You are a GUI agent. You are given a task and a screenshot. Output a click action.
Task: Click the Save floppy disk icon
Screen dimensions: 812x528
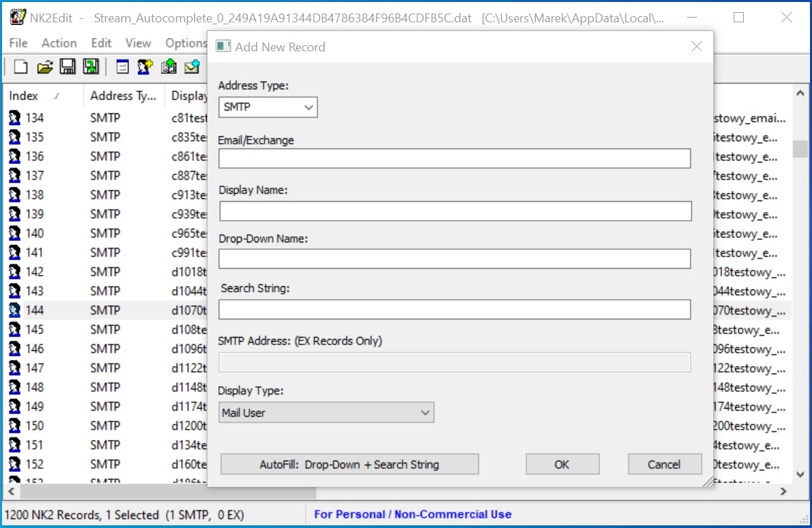click(x=68, y=66)
